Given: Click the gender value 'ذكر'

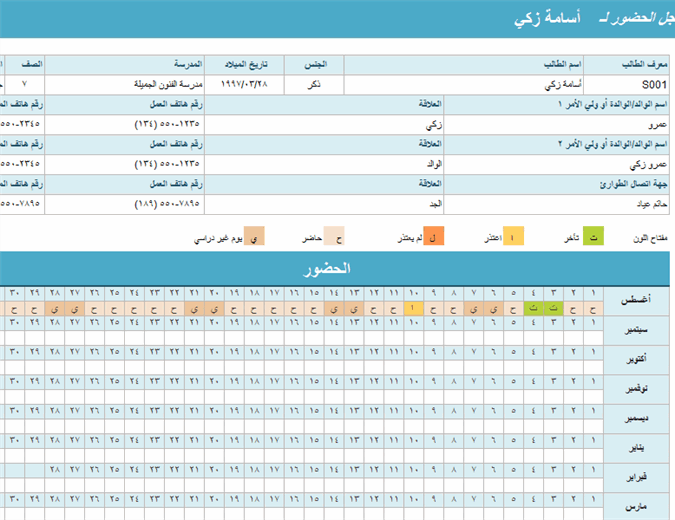Looking at the screenshot, I should [x=314, y=85].
